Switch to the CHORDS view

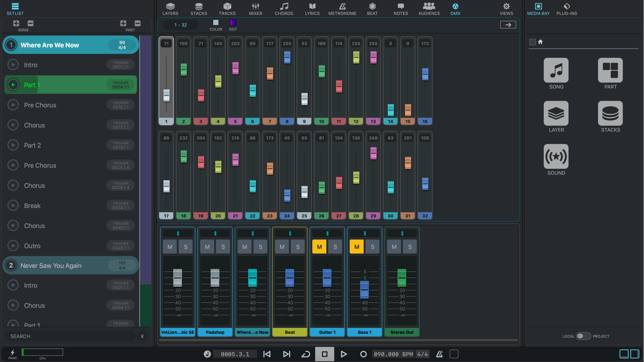[284, 9]
